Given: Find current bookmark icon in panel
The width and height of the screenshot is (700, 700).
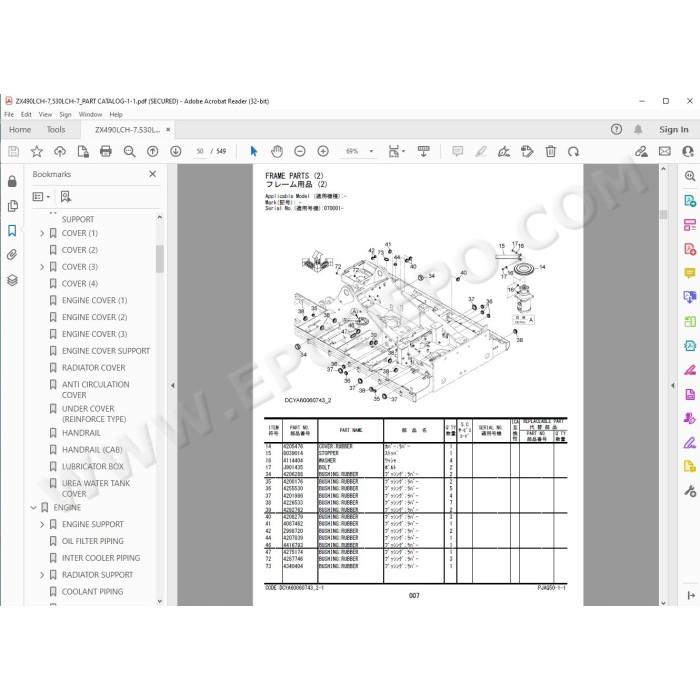Looking at the screenshot, I should [x=66, y=196].
